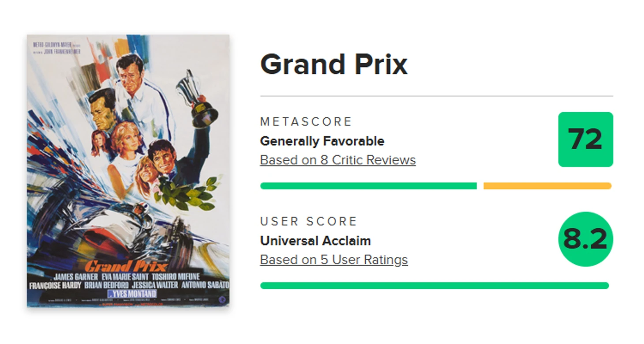Click the 8.2 user score circle
This screenshot has width=644, height=344.
point(585,239)
